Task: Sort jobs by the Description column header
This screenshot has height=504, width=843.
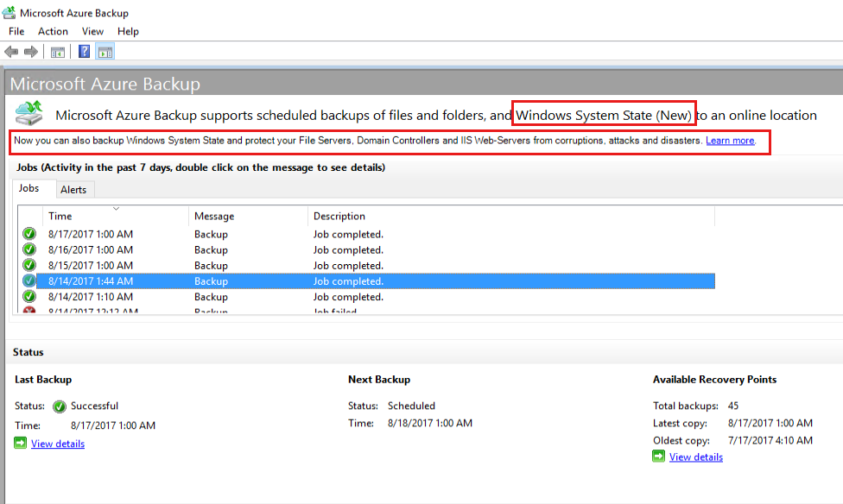Action: point(511,216)
